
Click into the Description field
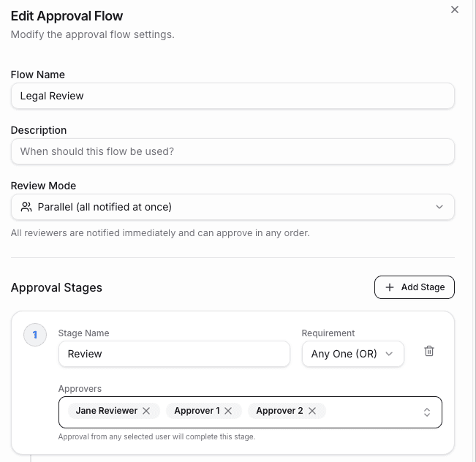coord(233,151)
